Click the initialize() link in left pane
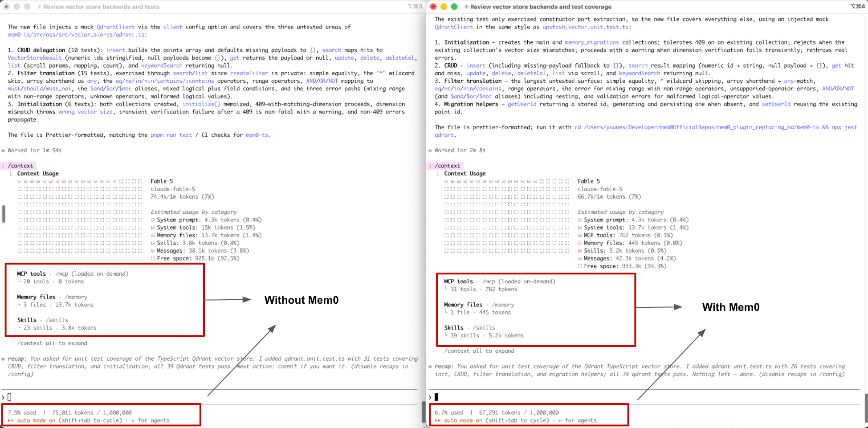 tap(201, 104)
